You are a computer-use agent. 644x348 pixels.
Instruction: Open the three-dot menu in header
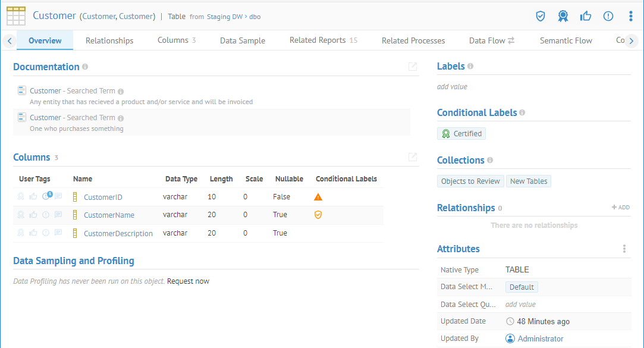click(x=630, y=16)
